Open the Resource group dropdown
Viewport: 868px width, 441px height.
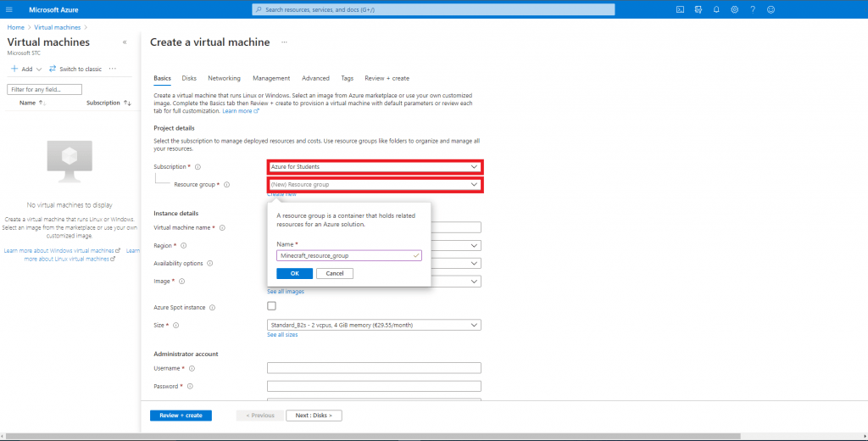[375, 184]
